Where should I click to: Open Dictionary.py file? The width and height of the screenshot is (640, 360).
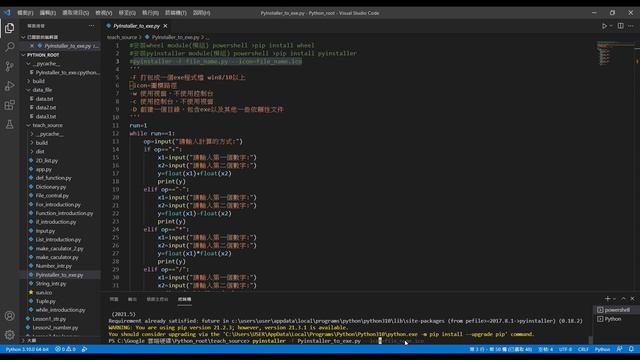[51, 187]
